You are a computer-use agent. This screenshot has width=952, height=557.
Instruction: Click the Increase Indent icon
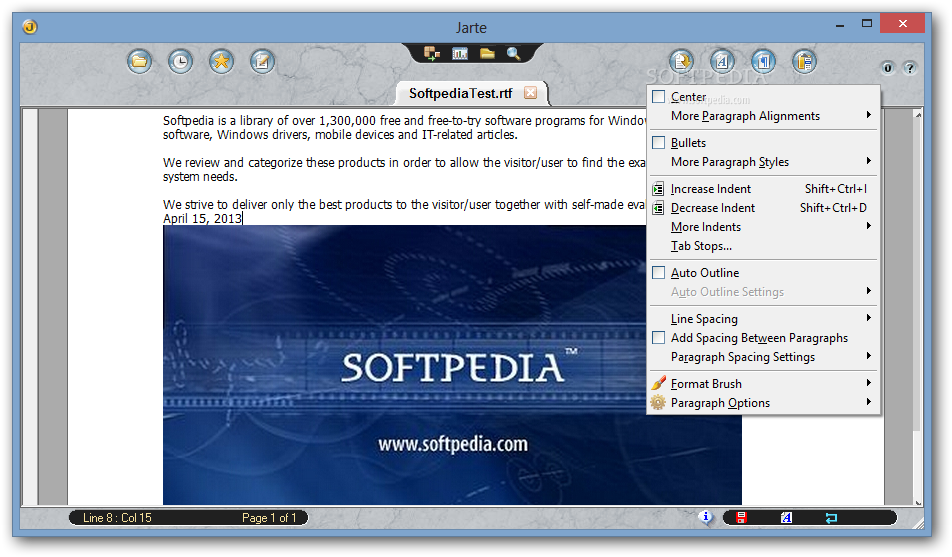tap(658, 189)
